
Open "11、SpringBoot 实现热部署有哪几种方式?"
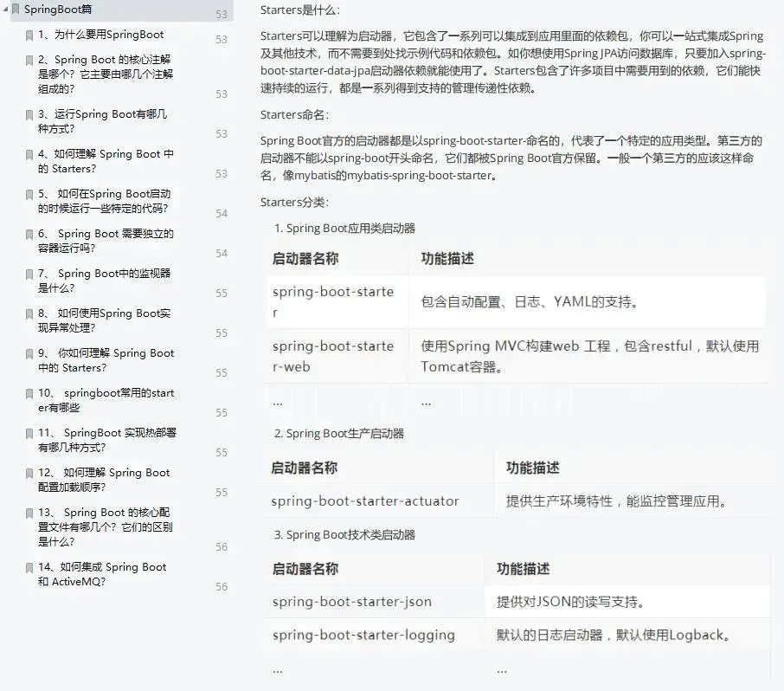(x=104, y=440)
